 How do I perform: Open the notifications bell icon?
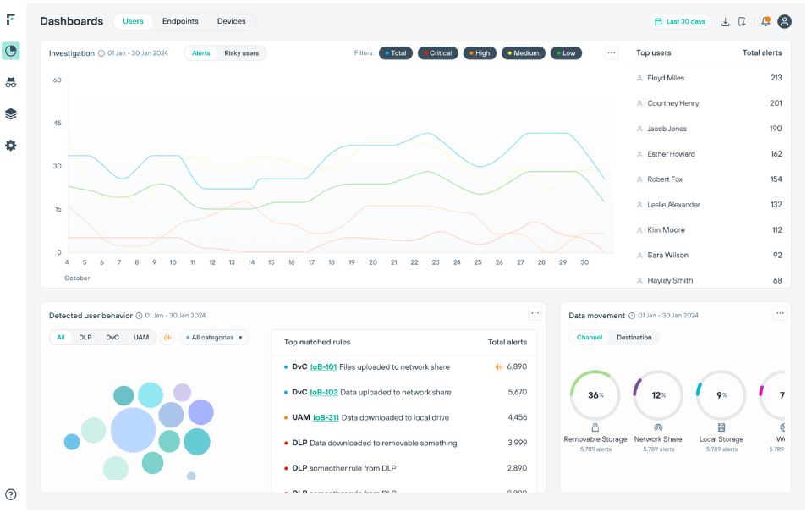765,21
